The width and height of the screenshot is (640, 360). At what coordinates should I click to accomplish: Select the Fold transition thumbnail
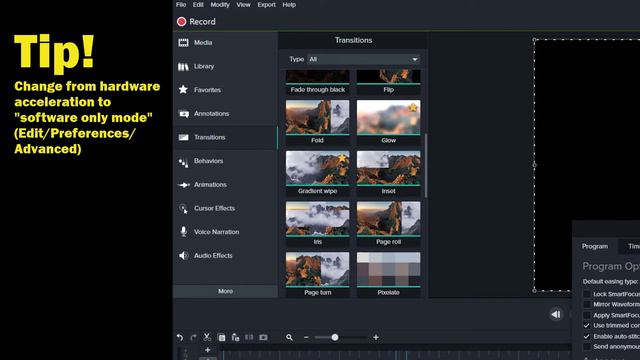(x=318, y=117)
